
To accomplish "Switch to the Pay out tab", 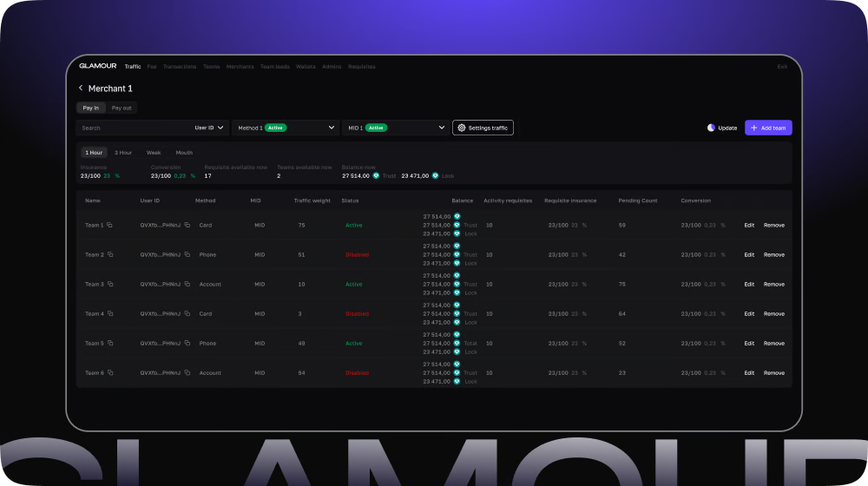I will click(x=122, y=108).
